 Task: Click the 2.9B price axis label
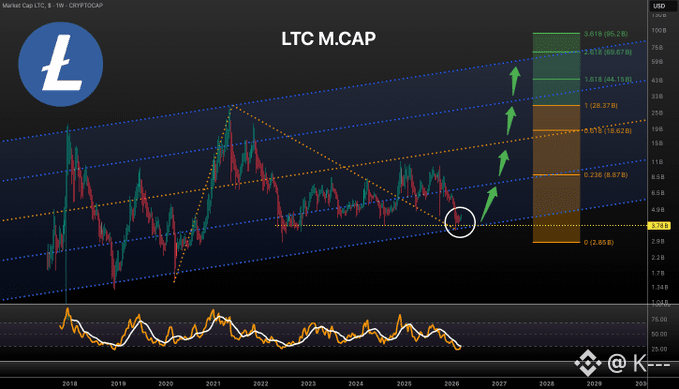pos(658,241)
